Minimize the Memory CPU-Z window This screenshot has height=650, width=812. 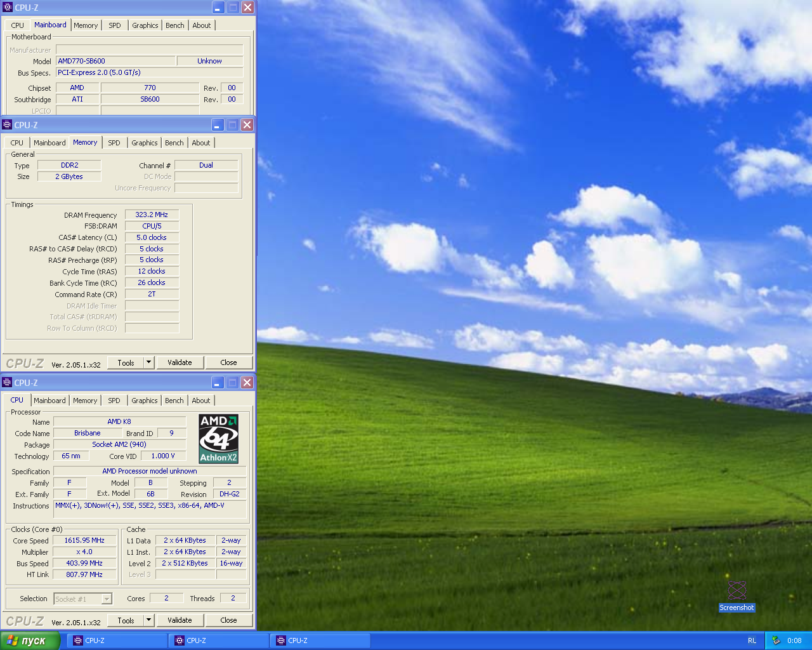click(x=218, y=125)
